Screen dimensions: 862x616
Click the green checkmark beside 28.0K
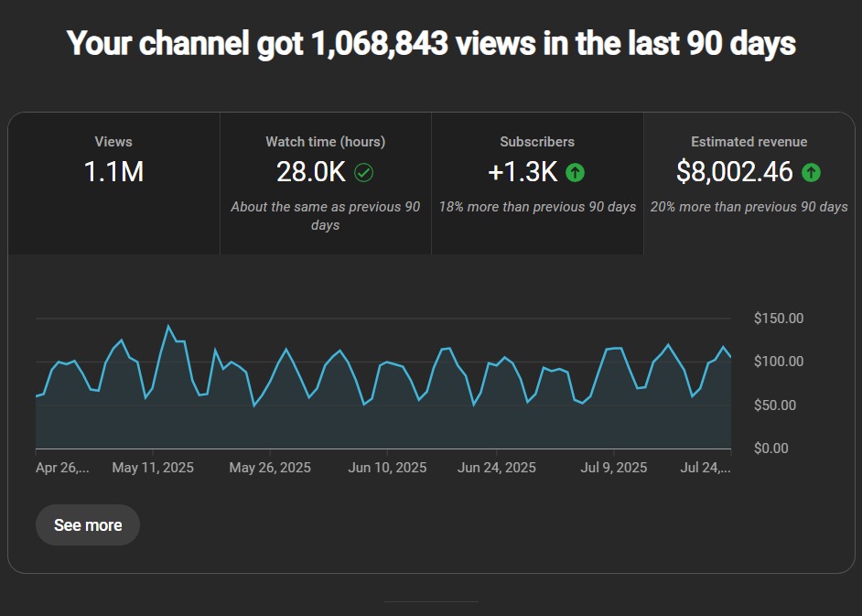pyautogui.click(x=363, y=172)
